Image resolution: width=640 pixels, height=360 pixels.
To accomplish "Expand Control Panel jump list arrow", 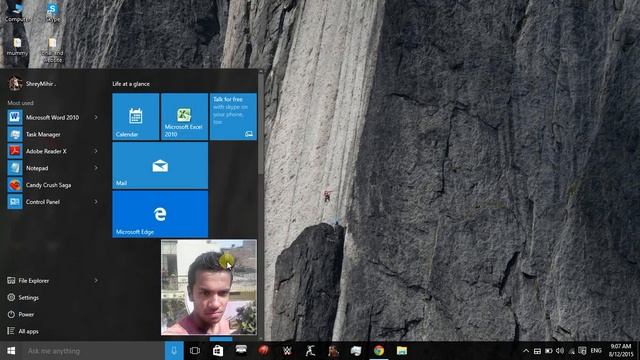I will point(96,202).
